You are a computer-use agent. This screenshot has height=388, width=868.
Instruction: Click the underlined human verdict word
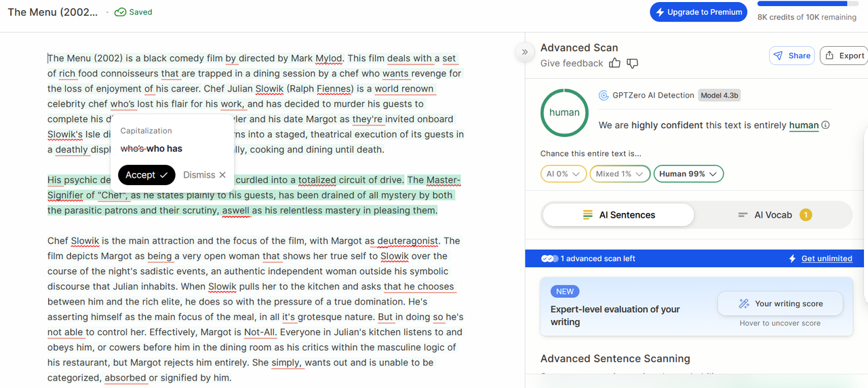(x=804, y=125)
